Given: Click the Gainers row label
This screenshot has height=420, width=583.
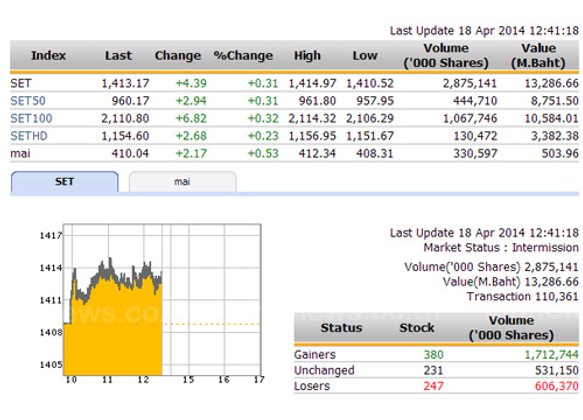Looking at the screenshot, I should [315, 355].
